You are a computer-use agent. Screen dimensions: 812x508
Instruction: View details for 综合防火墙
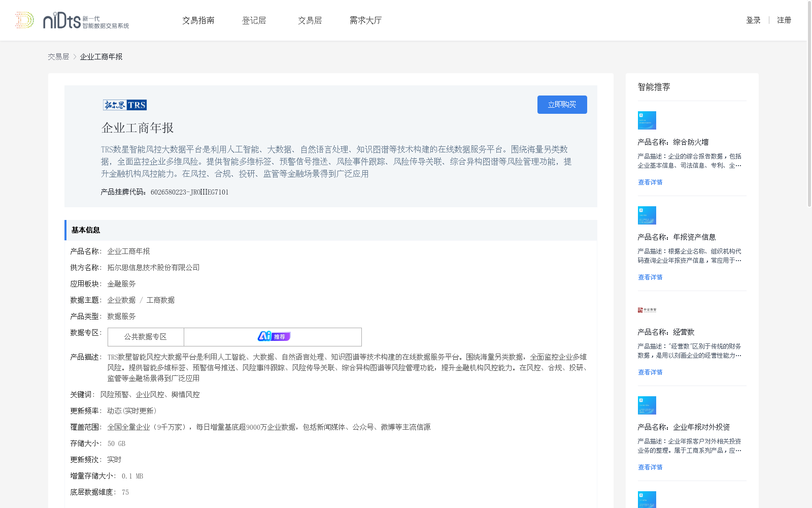pyautogui.click(x=650, y=182)
